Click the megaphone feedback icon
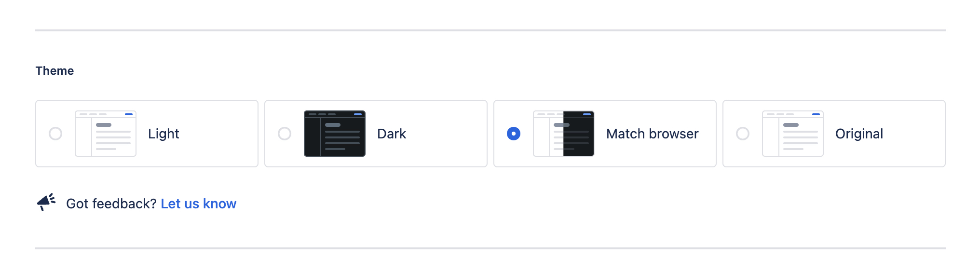 coord(46,203)
